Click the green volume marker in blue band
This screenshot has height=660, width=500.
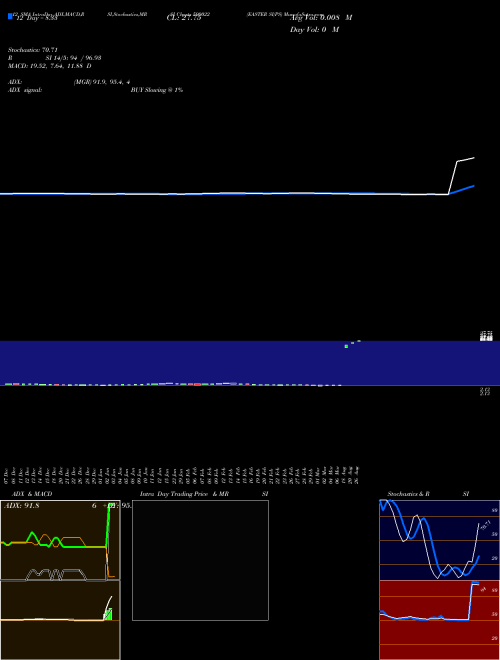coord(346,346)
